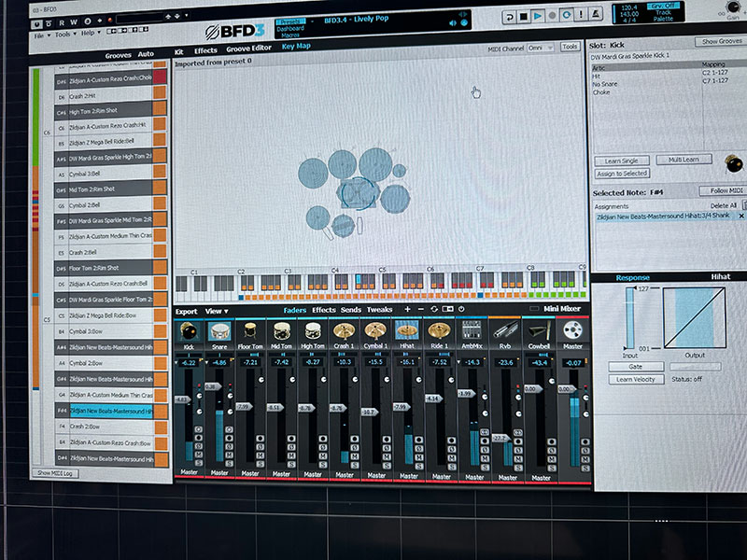Click the plus add channel icon in mixer toolbar
This screenshot has height=560, width=747.
(407, 310)
